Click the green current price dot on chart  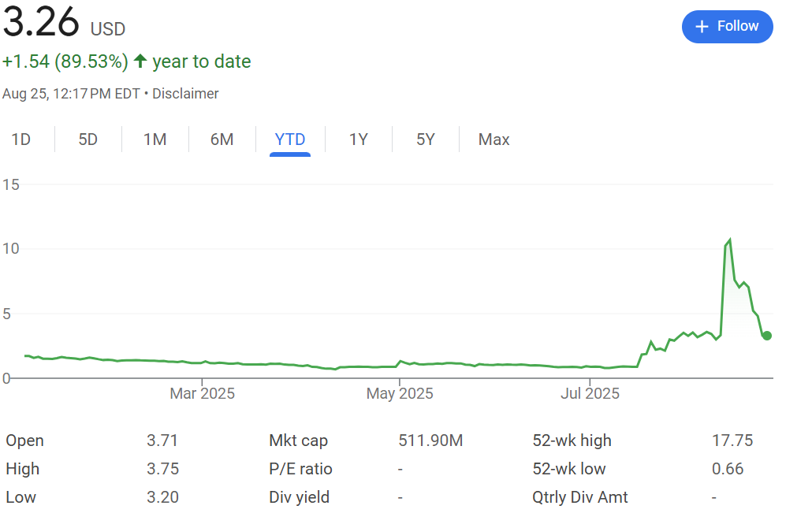tap(766, 336)
